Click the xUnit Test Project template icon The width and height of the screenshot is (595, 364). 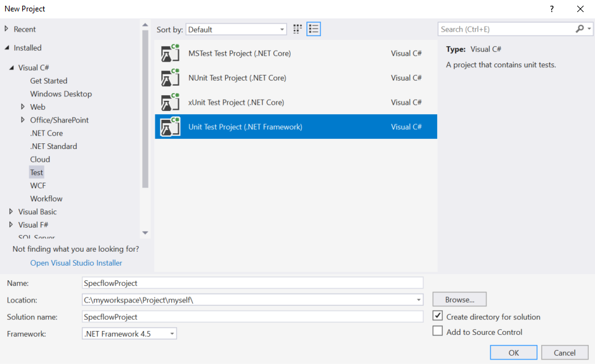coord(170,103)
